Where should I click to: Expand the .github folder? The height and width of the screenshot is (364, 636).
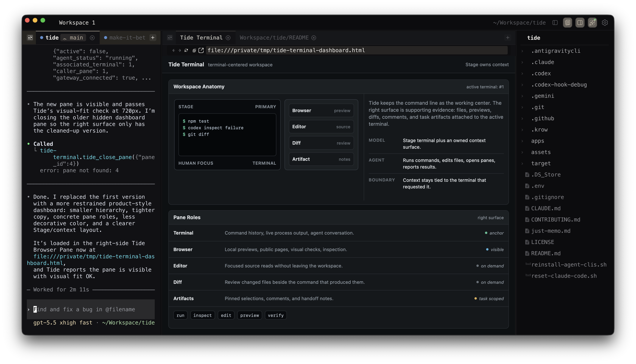(x=522, y=119)
